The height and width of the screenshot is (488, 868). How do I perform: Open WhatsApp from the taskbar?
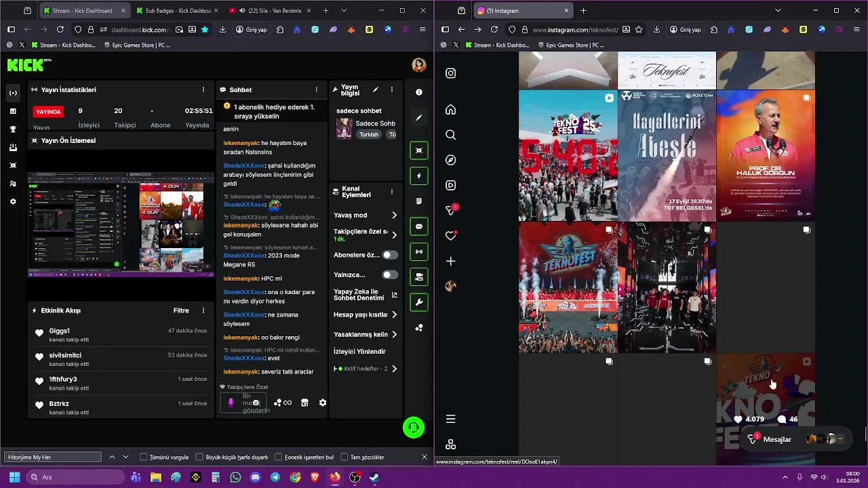point(235,477)
